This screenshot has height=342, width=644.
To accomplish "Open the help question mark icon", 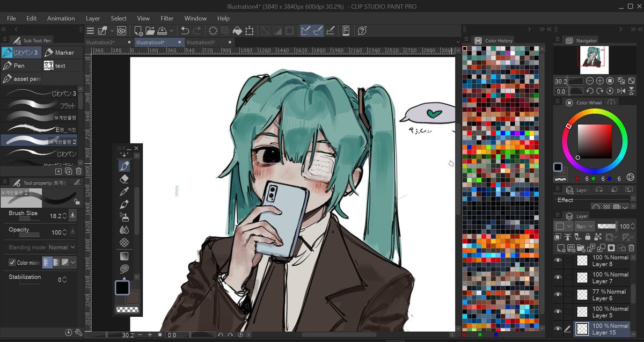I will 362,31.
